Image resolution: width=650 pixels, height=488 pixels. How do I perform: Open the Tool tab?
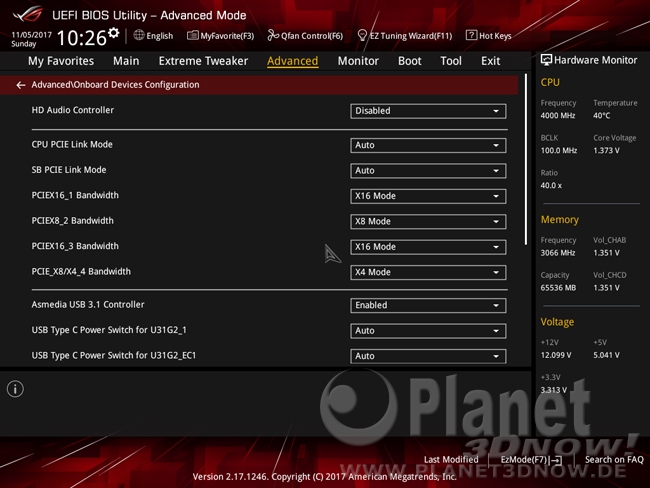coord(451,61)
